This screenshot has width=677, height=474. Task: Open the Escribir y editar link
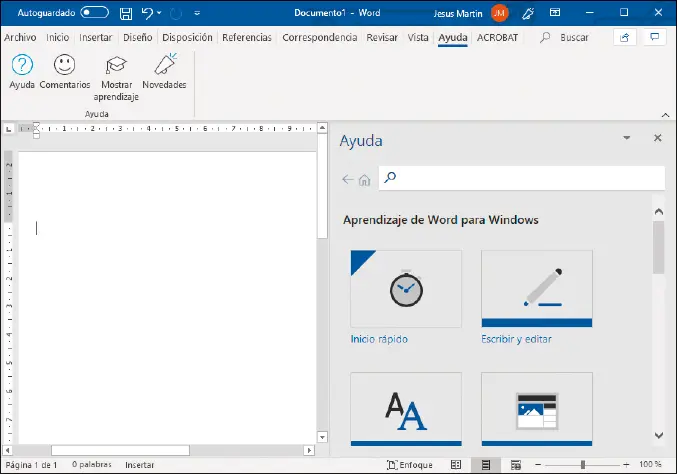[x=516, y=339]
